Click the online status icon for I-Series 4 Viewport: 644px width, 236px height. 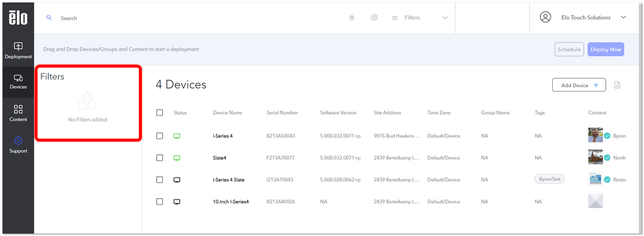177,136
